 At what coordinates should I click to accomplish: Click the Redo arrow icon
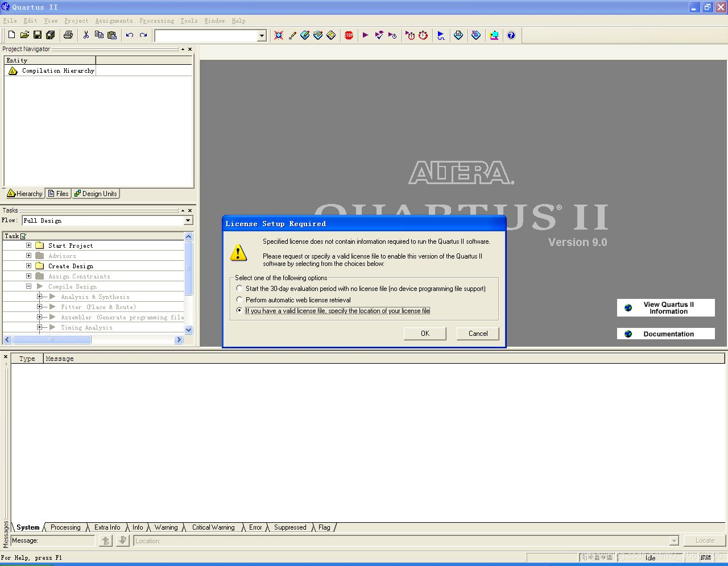tap(143, 35)
